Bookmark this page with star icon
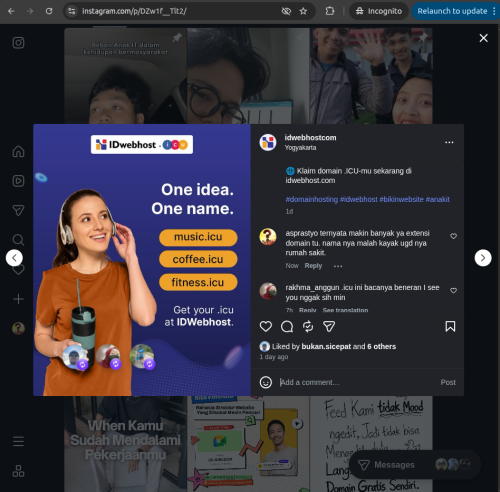The image size is (500, 492). coord(303,11)
